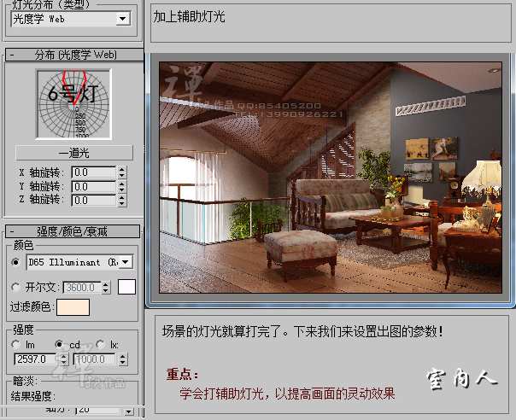Adjust the 1000.0 value spinner
516x420 pixels.
pos(123,359)
